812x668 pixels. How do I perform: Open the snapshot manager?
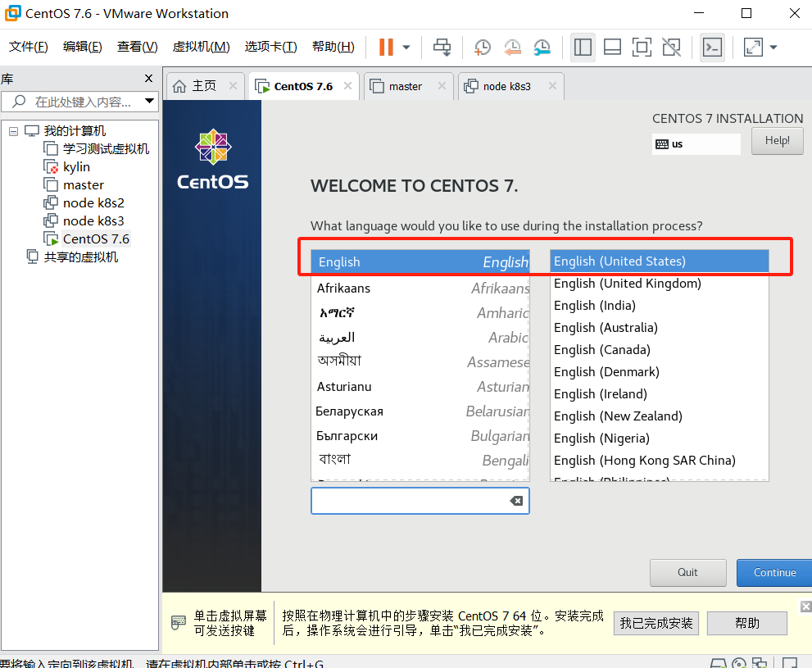coord(542,47)
